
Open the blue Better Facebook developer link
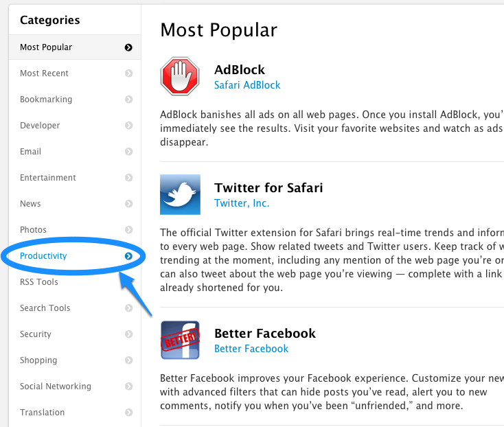click(x=251, y=349)
